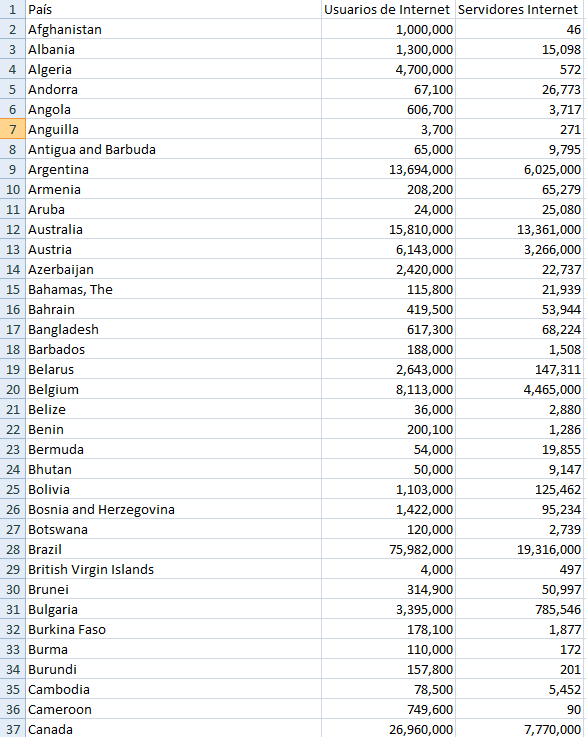Screen dimensions: 586x737
Task: Click Algeria's 4,700,000 users value
Action: pos(389,69)
